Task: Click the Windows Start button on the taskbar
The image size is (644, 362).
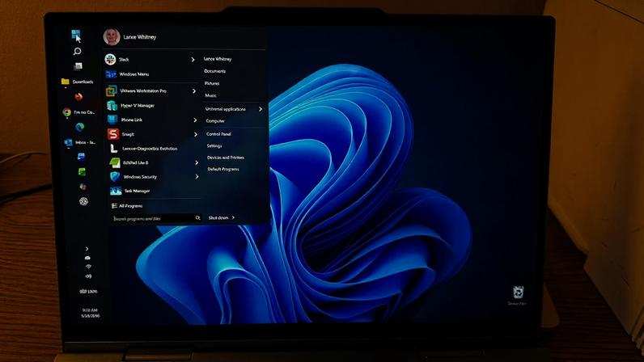Action: click(76, 34)
